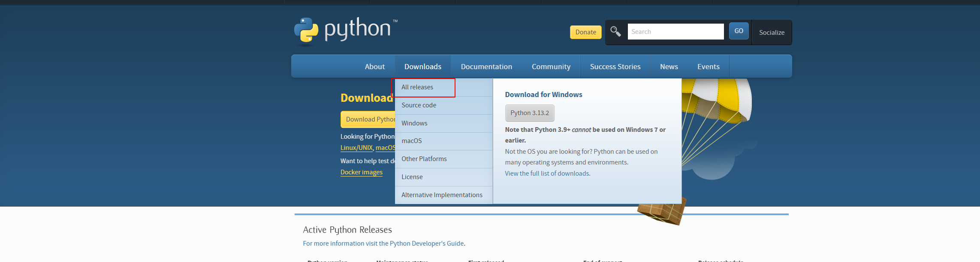Open the Socialize dropdown

(x=771, y=33)
